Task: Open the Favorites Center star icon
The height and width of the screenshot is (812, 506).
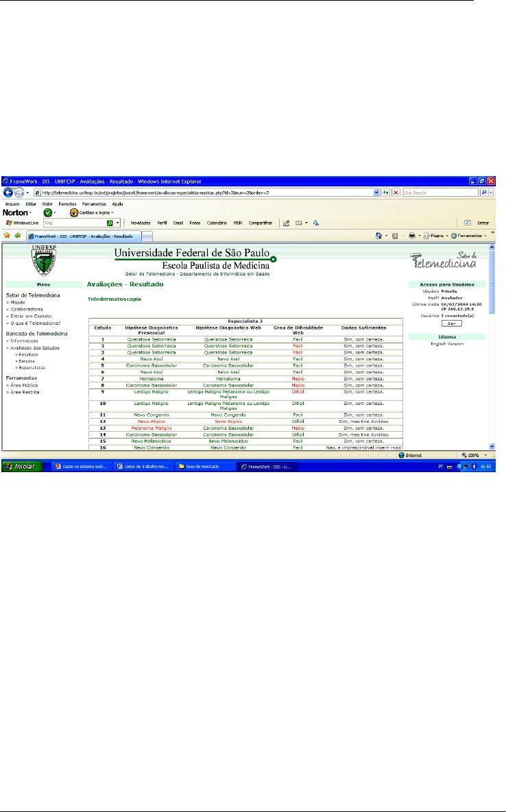Action: 8,236
